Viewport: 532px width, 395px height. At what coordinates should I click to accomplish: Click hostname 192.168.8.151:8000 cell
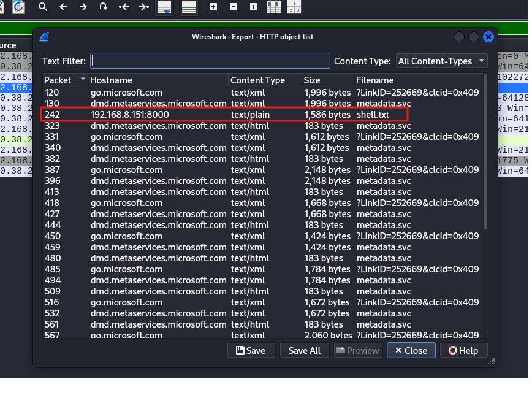pos(129,115)
